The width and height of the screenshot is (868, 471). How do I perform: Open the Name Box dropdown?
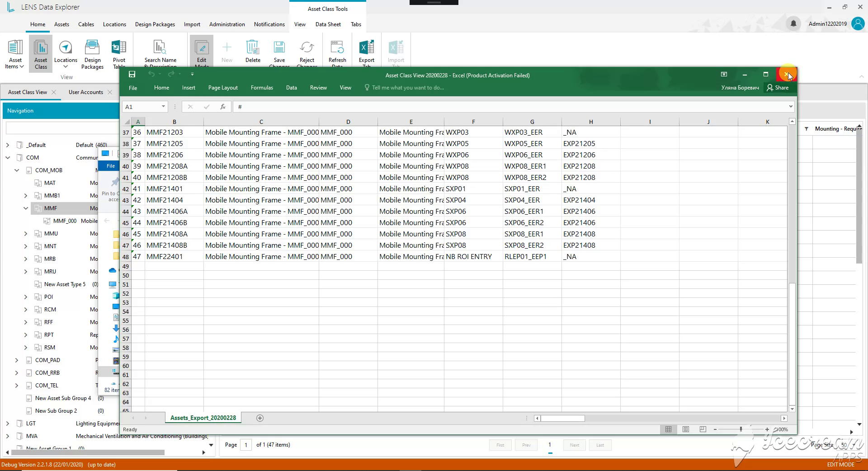click(163, 107)
